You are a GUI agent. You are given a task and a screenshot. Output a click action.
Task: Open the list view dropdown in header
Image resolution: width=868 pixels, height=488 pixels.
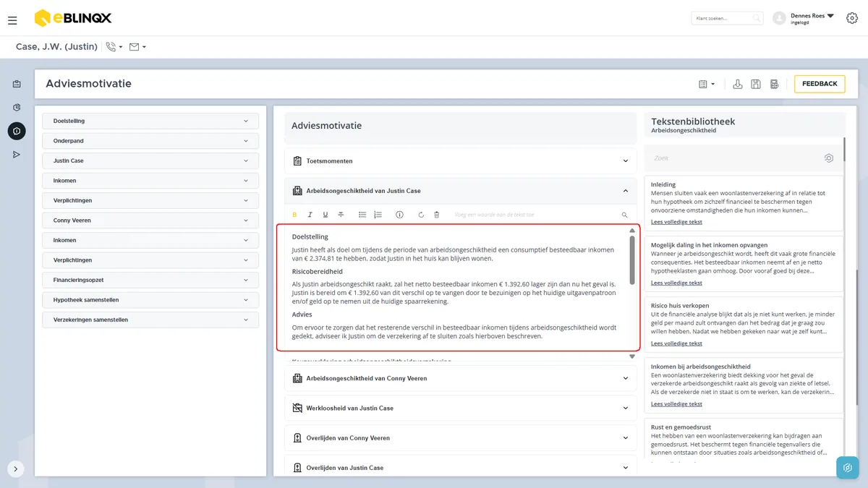point(707,84)
